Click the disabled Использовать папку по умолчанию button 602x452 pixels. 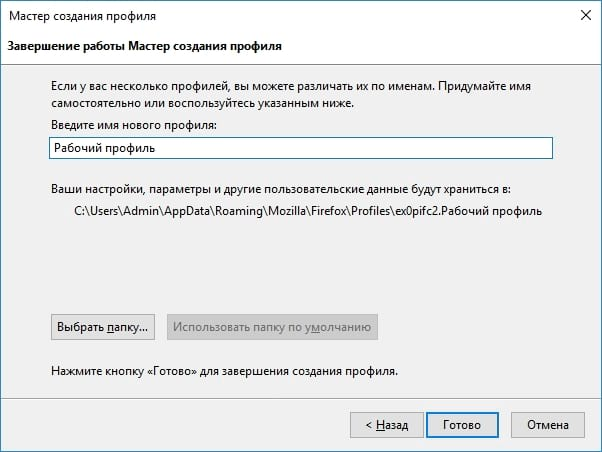(272, 327)
